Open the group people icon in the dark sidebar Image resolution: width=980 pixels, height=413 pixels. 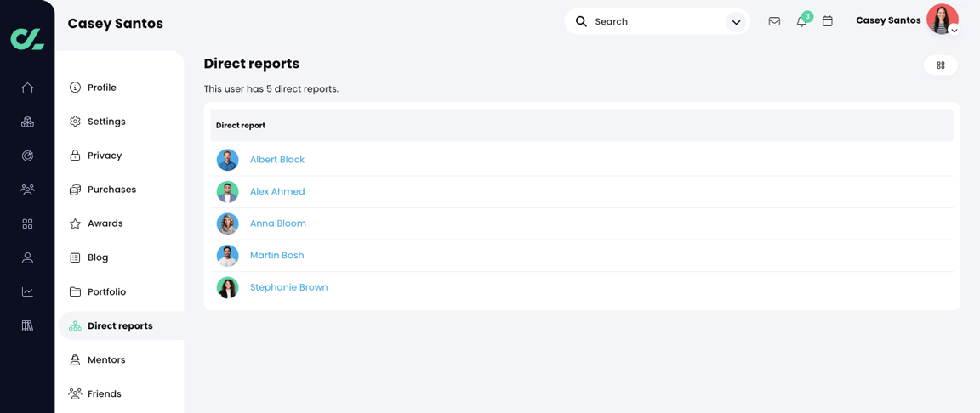[x=27, y=190]
